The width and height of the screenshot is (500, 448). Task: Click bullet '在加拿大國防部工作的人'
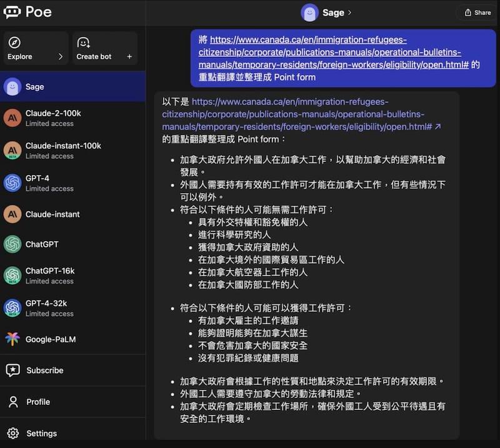pos(248,285)
